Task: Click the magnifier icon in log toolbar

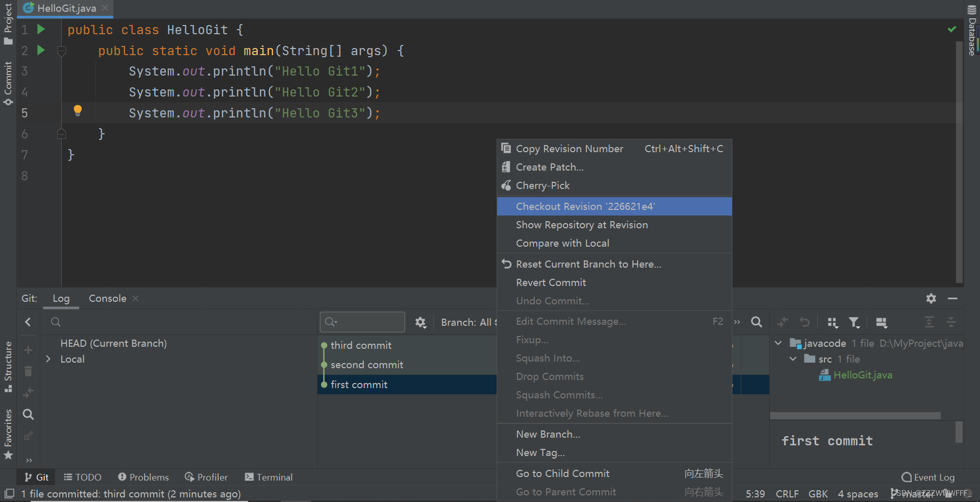Action: (756, 322)
